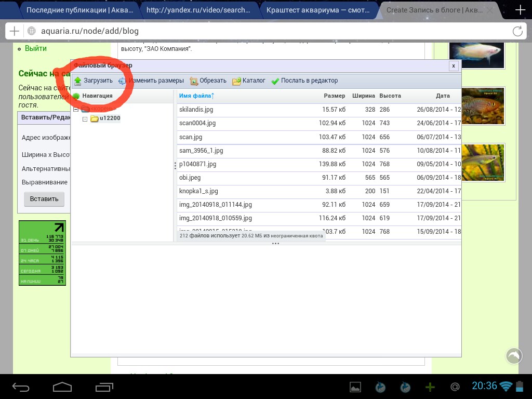Tap the Android back button
Image resolution: width=532 pixels, height=399 pixels.
[x=21, y=387]
